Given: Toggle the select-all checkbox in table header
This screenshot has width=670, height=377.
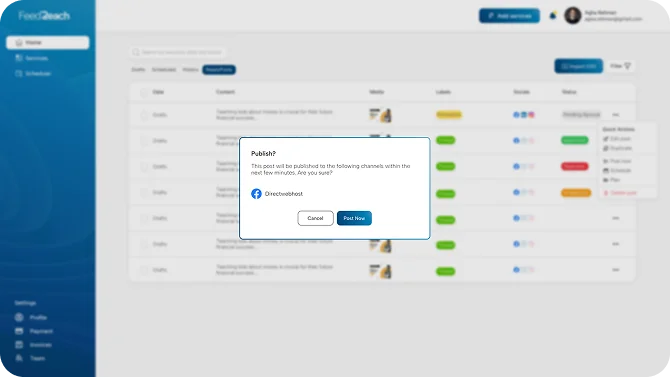Looking at the screenshot, I should [x=144, y=92].
